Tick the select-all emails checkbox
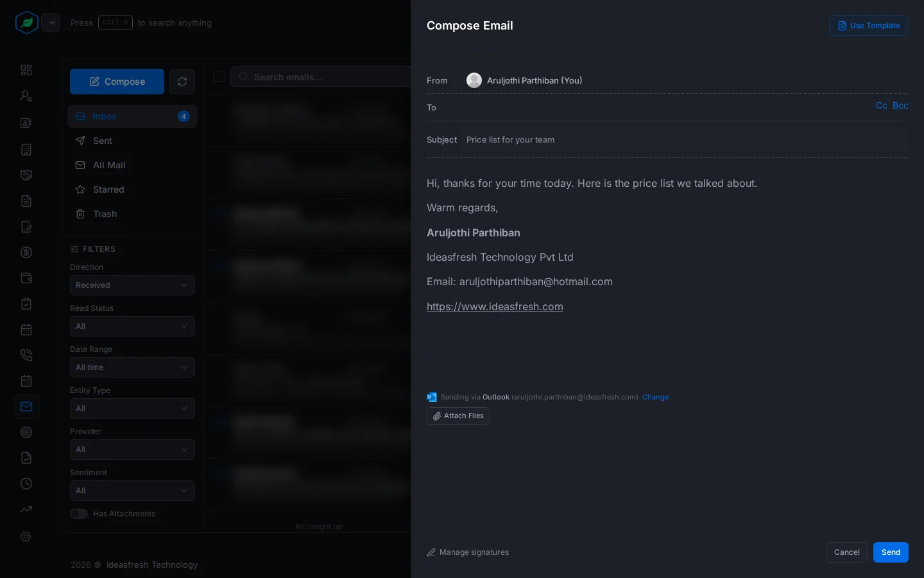924x578 pixels. pyautogui.click(x=219, y=76)
